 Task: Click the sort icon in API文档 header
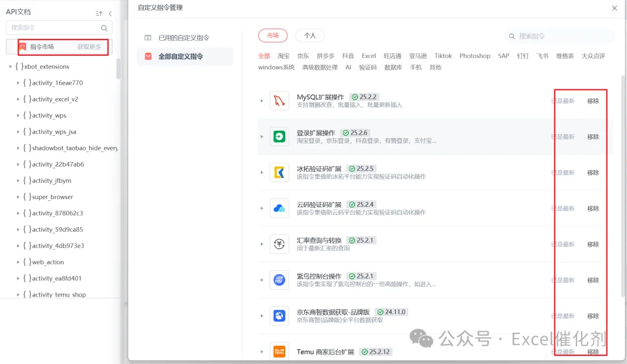pyautogui.click(x=99, y=13)
